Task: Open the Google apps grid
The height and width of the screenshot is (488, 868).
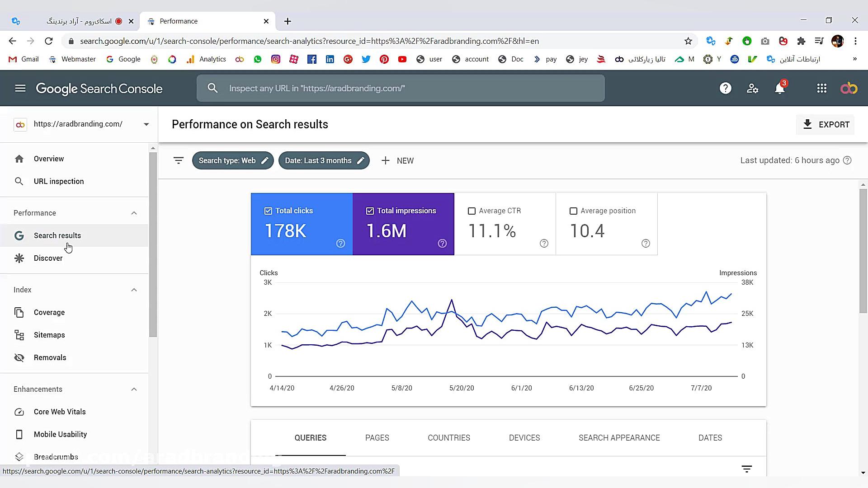Action: 821,89
